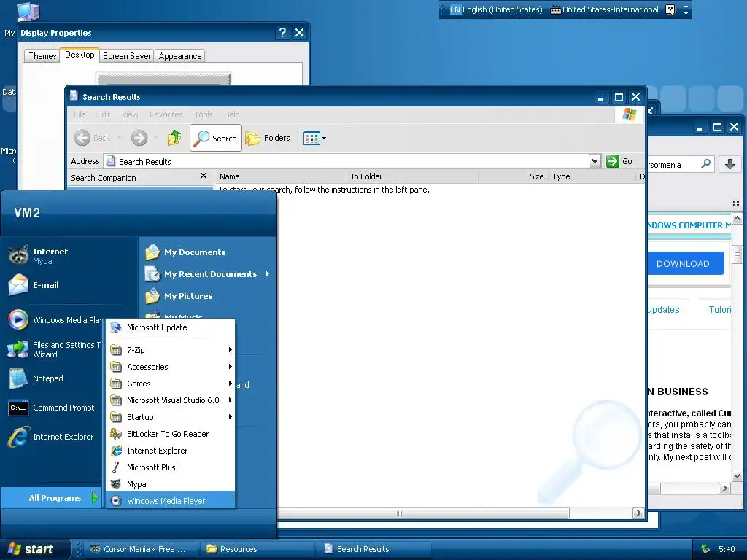Open Windows Media Player from recent list
This screenshot has width=747, height=560.
[x=55, y=320]
